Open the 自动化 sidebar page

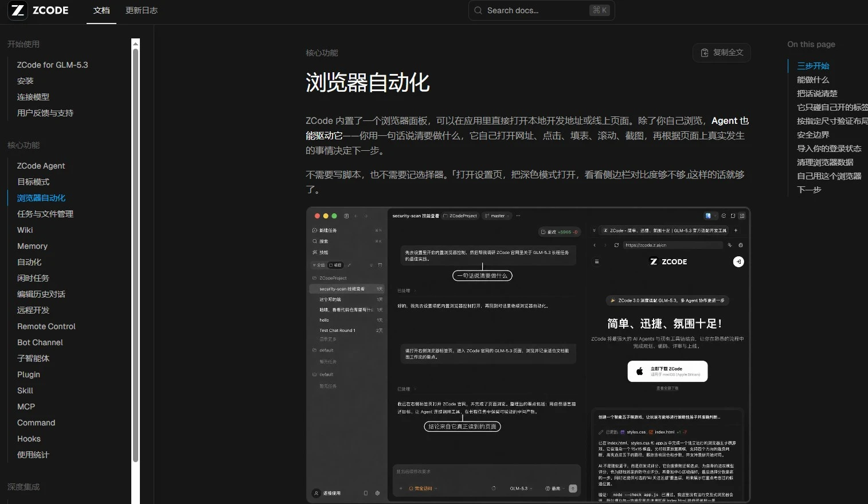[x=29, y=262]
